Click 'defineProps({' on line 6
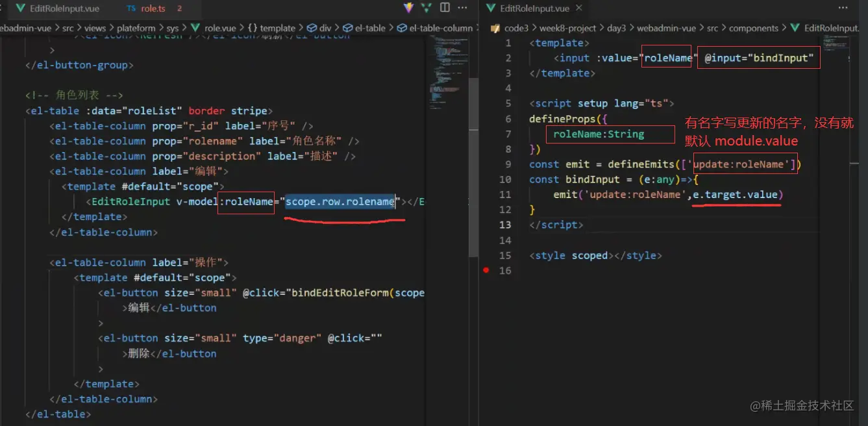Screen dimensions: 868x426 coord(568,119)
